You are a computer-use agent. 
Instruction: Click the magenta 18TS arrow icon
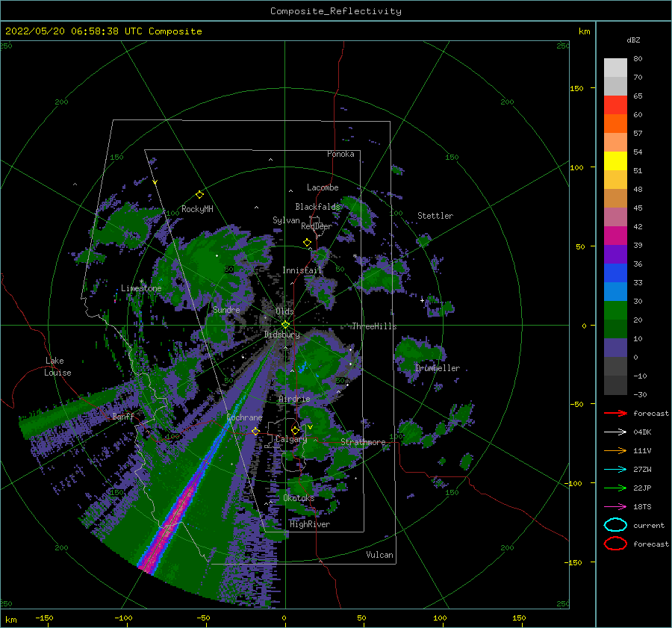point(615,507)
